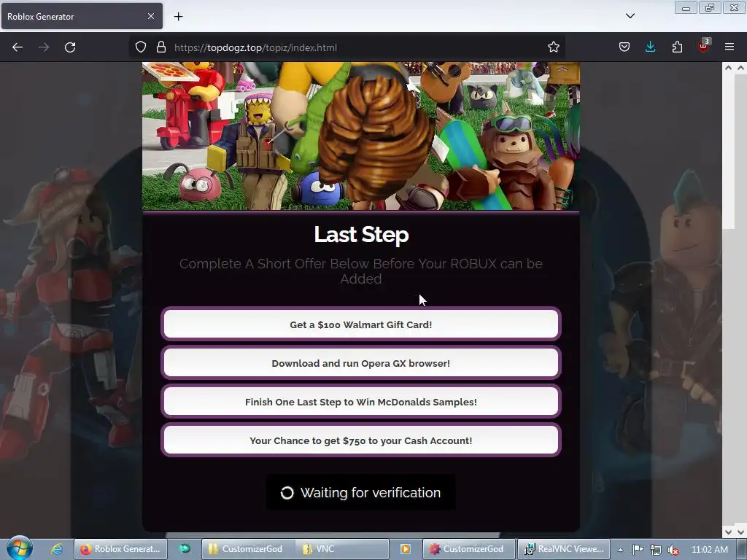Screen dimensions: 747x560
Task: Open the Firefox extensions puzzle icon
Action: (677, 47)
